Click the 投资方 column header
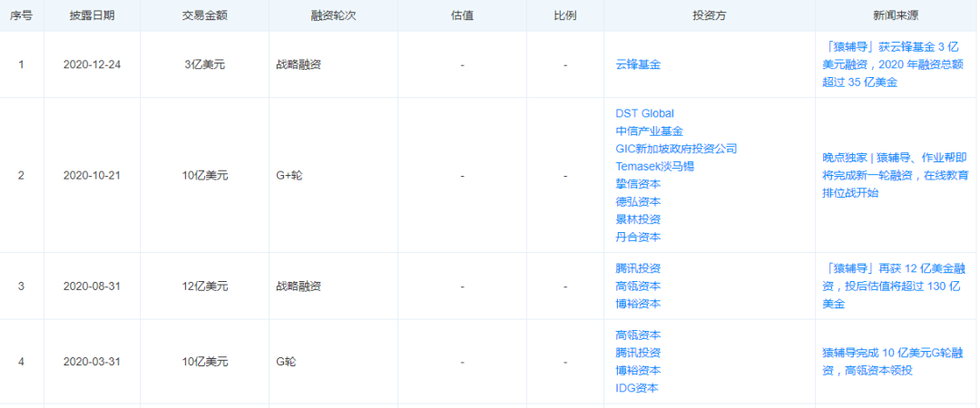Image resolution: width=980 pixels, height=408 pixels. tap(710, 15)
